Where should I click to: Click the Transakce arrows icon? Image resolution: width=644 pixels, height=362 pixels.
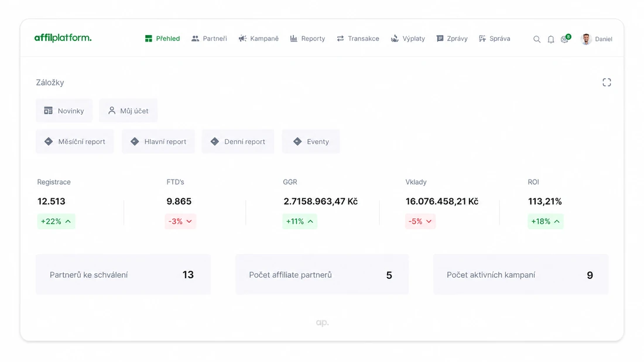pyautogui.click(x=341, y=39)
